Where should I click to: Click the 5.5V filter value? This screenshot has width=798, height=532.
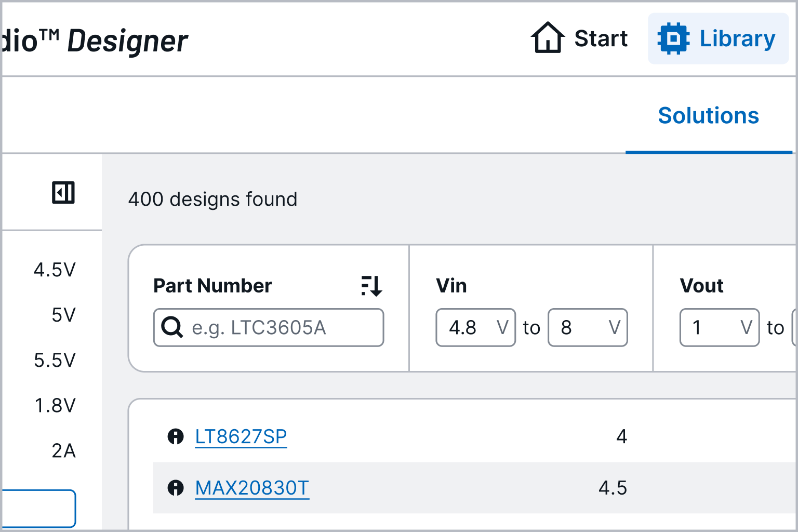click(x=55, y=360)
